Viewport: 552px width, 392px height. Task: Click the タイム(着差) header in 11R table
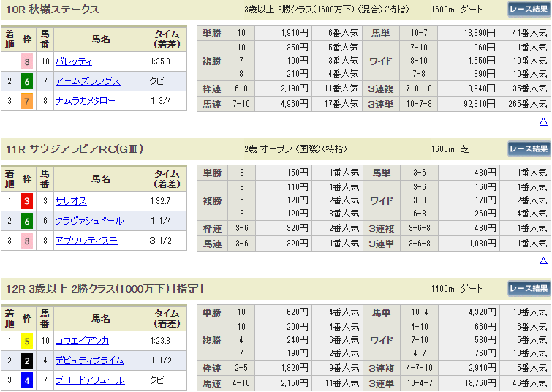point(167,179)
